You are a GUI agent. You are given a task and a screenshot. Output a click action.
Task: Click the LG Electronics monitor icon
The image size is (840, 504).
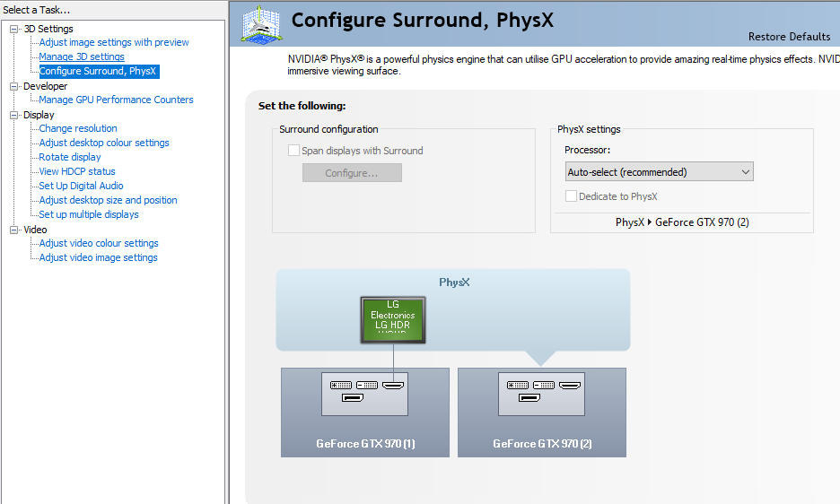point(392,320)
